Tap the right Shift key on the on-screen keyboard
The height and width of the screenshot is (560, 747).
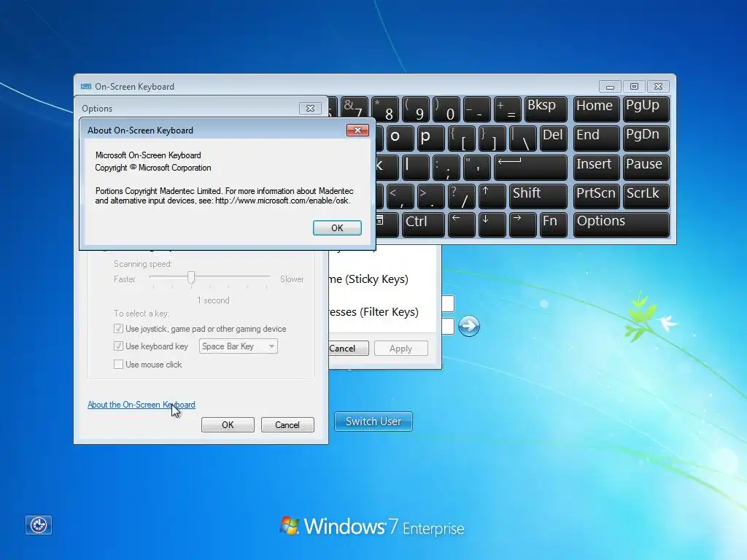coord(538,196)
